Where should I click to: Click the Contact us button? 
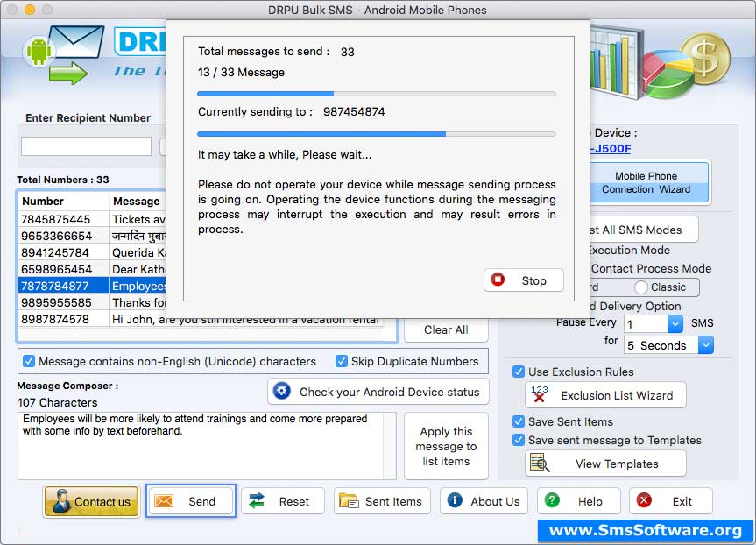pos(92,501)
